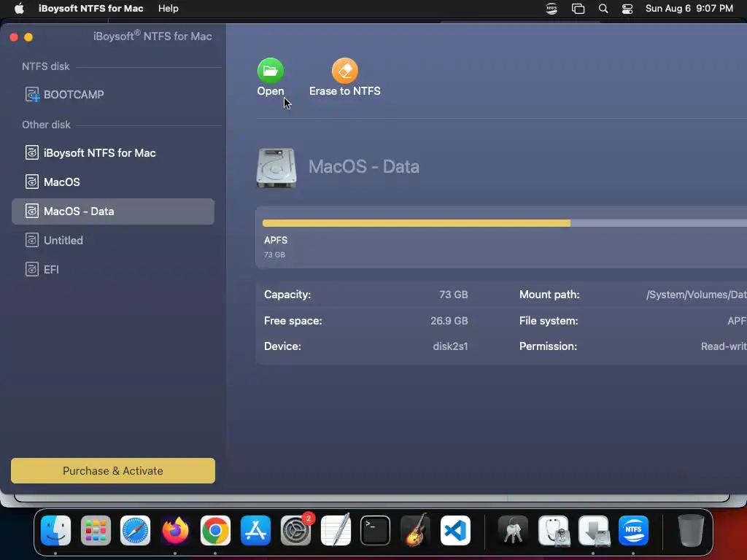Click the Purchase & Activate button
The height and width of the screenshot is (560, 747).
pyautogui.click(x=113, y=470)
